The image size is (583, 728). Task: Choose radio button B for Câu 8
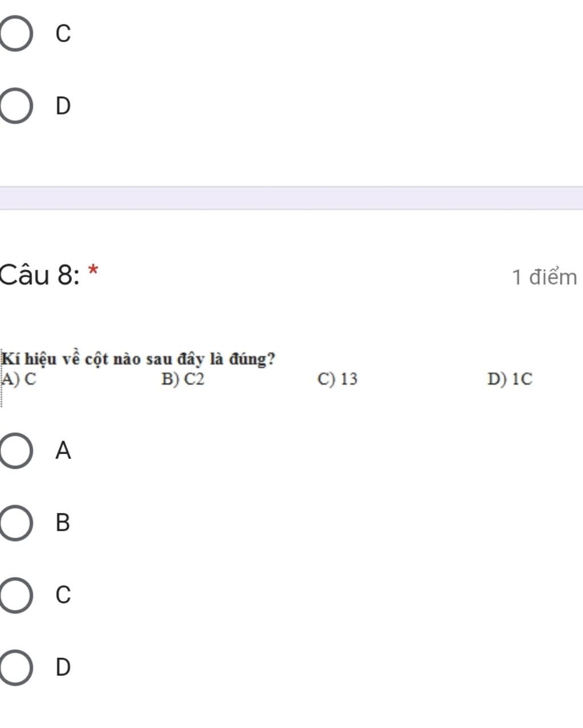pos(15,523)
